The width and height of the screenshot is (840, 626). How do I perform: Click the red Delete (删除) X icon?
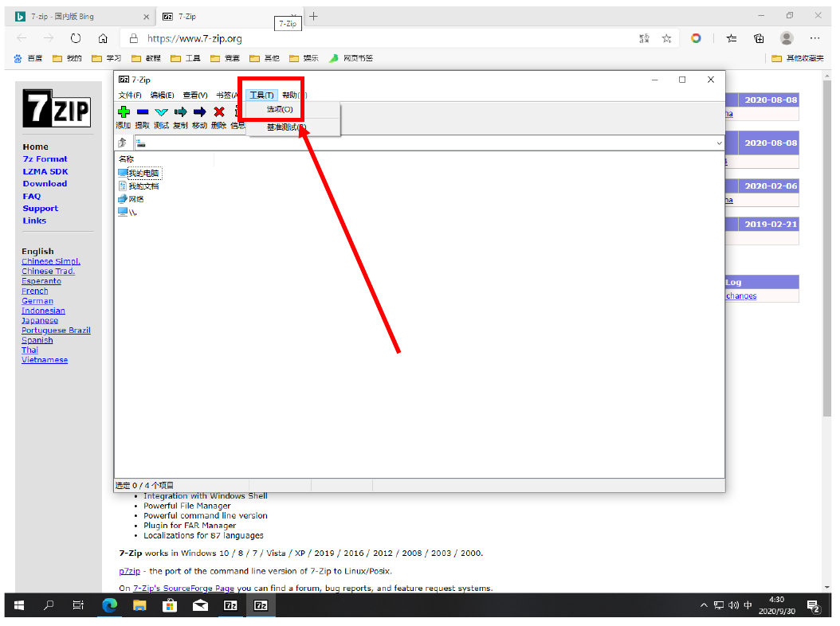[x=218, y=112]
